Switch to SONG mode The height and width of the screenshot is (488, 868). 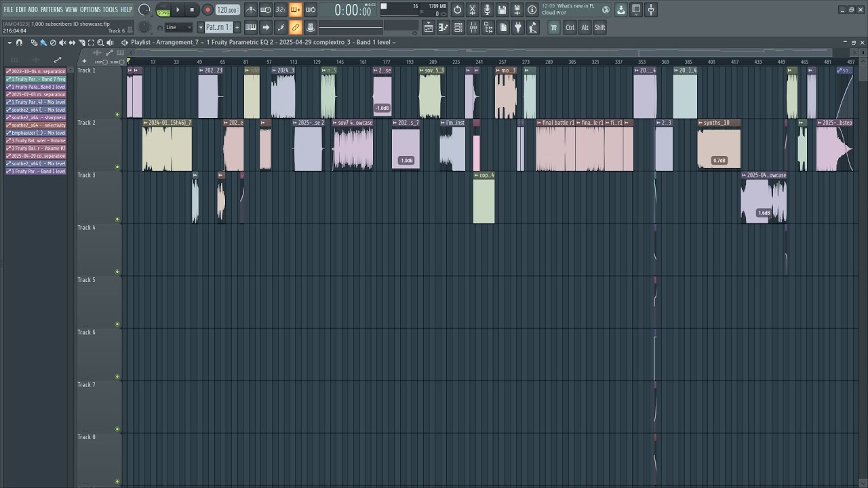tap(163, 13)
